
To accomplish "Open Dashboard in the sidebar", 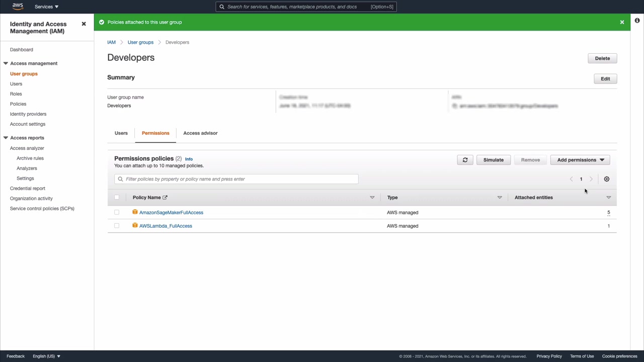I will (x=22, y=50).
